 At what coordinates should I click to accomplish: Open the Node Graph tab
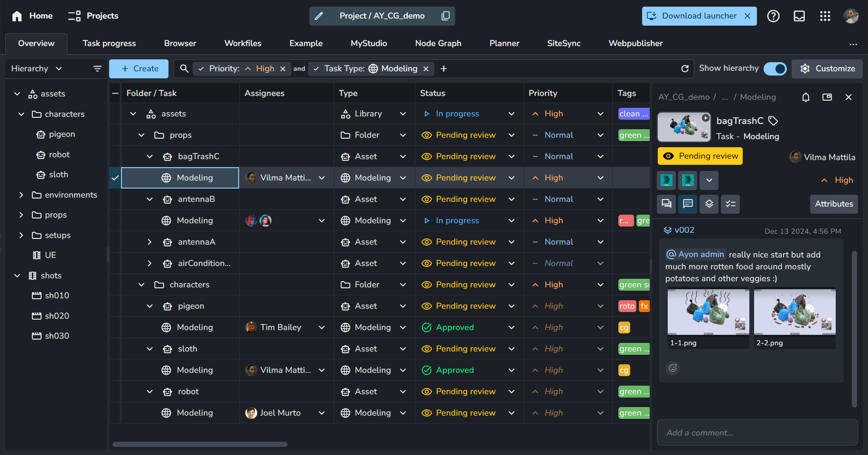(x=438, y=44)
